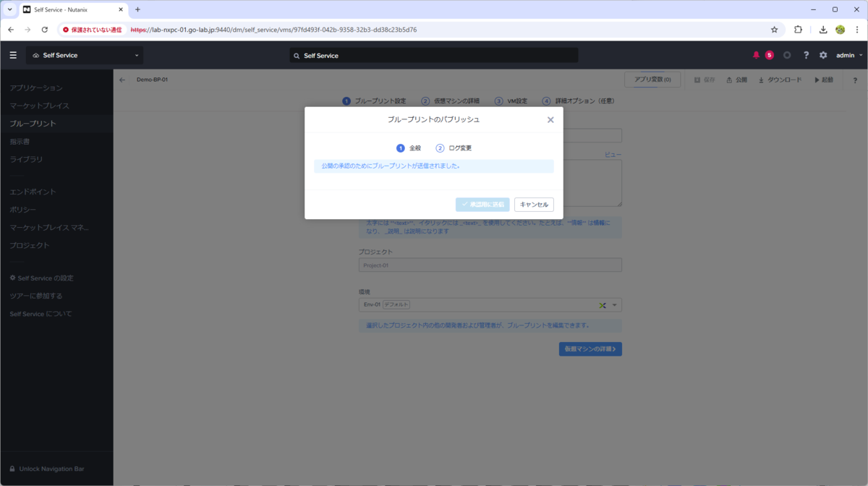Image resolution: width=868 pixels, height=486 pixels.
Task: Open マーケットプレイス マネ... in the sidebar
Action: 49,228
